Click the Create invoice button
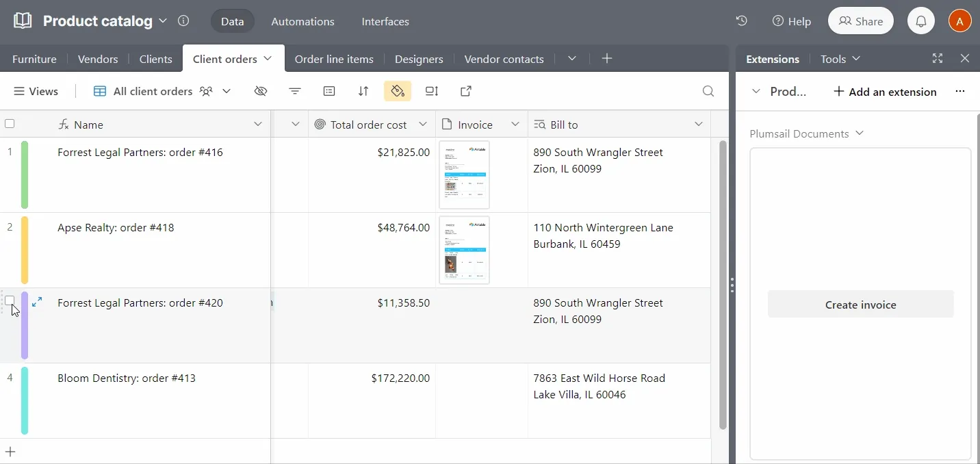This screenshot has width=980, height=464. 860,305
